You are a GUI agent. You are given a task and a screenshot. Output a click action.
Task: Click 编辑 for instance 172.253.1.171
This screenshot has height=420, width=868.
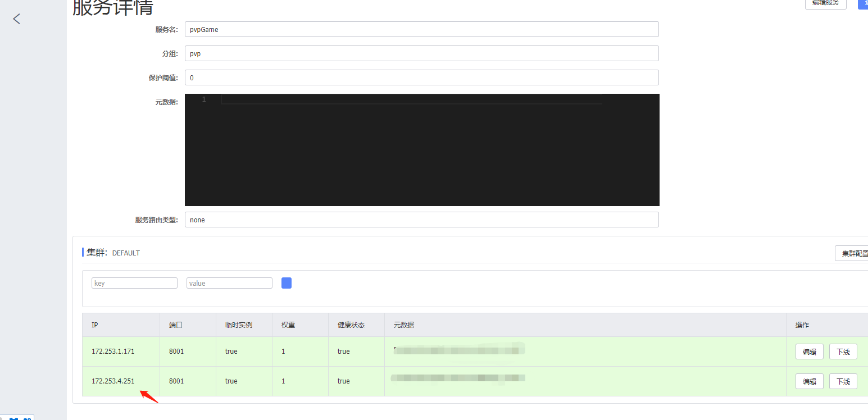coord(810,351)
